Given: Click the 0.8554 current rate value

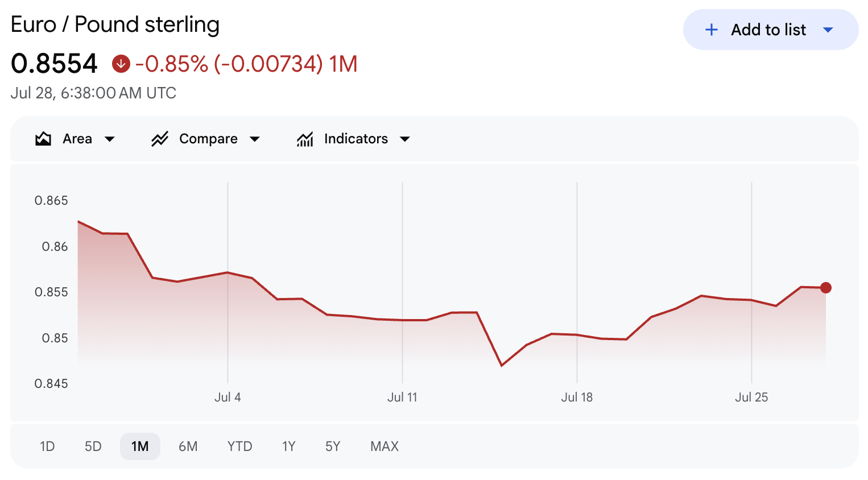Looking at the screenshot, I should click(54, 64).
